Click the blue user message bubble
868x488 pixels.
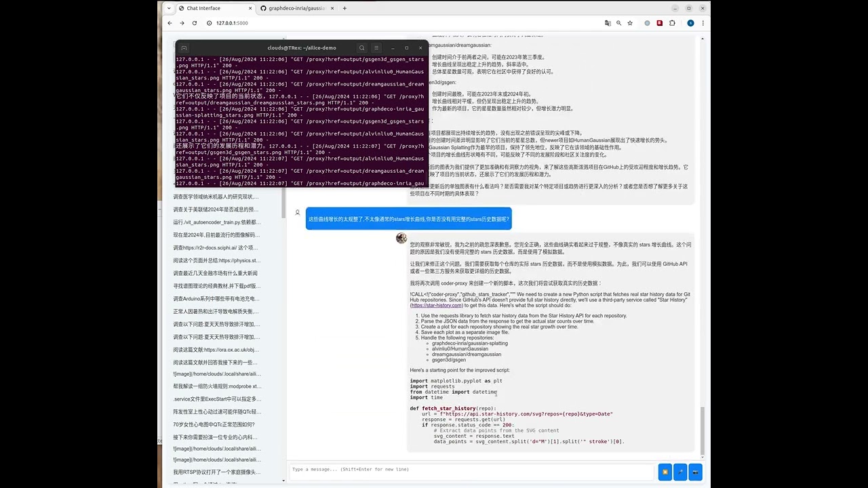coord(408,219)
